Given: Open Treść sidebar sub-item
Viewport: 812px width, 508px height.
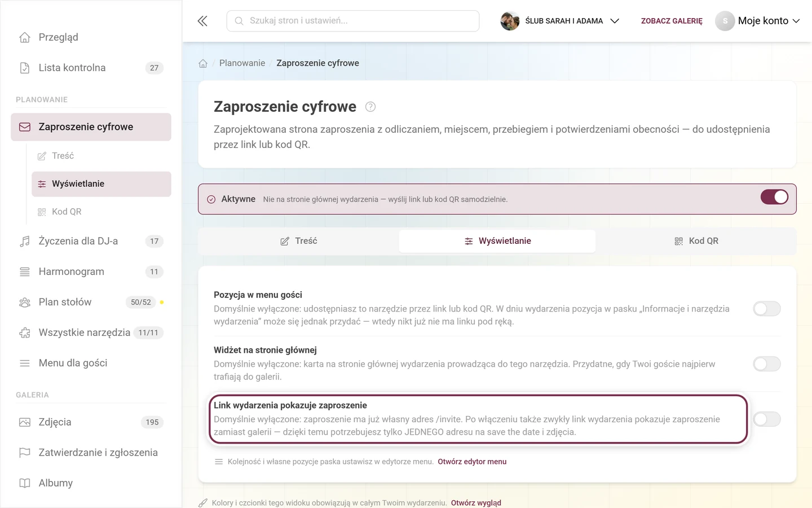Looking at the screenshot, I should [x=101, y=156].
